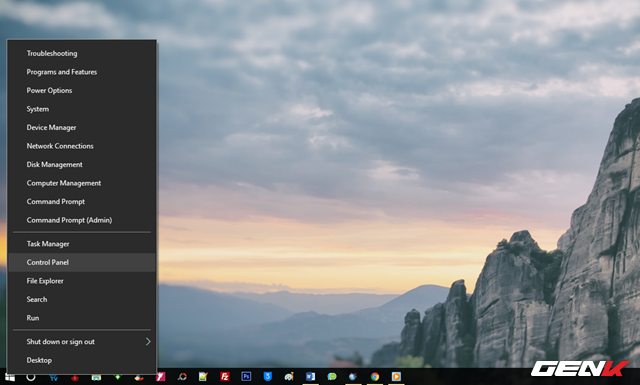Show the Desktop via the menu entry

pos(82,360)
